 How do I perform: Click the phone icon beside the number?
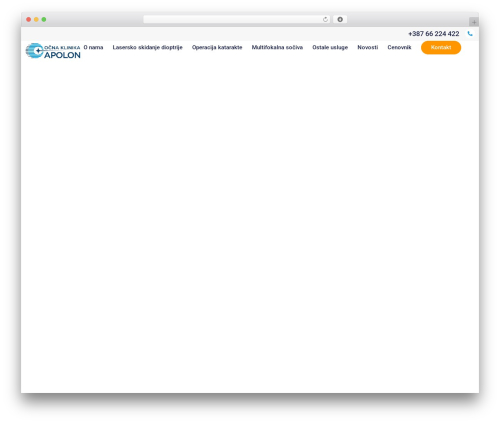click(470, 34)
